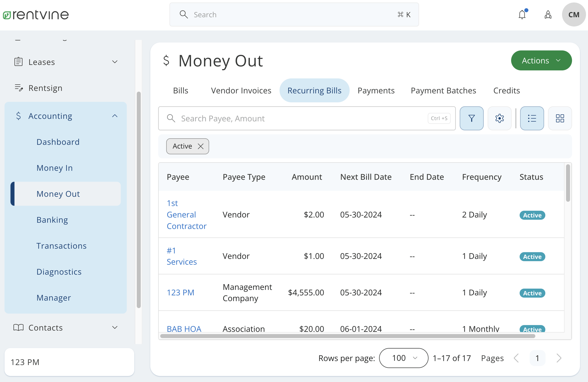Switch to list view layout

coord(532,118)
